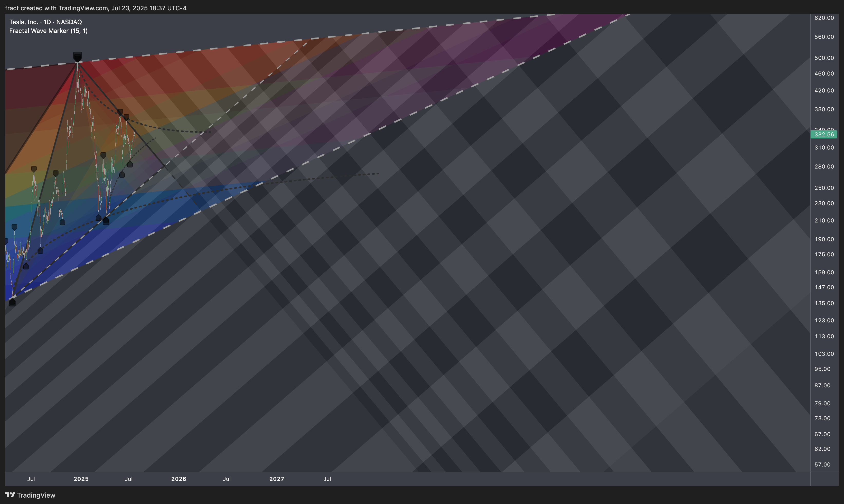Click the 2025 label on time axis
The height and width of the screenshot is (504, 844).
81,479
